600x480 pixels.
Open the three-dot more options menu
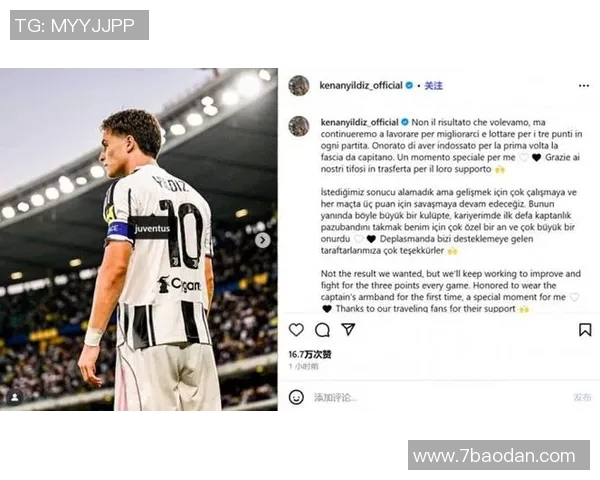click(x=584, y=86)
